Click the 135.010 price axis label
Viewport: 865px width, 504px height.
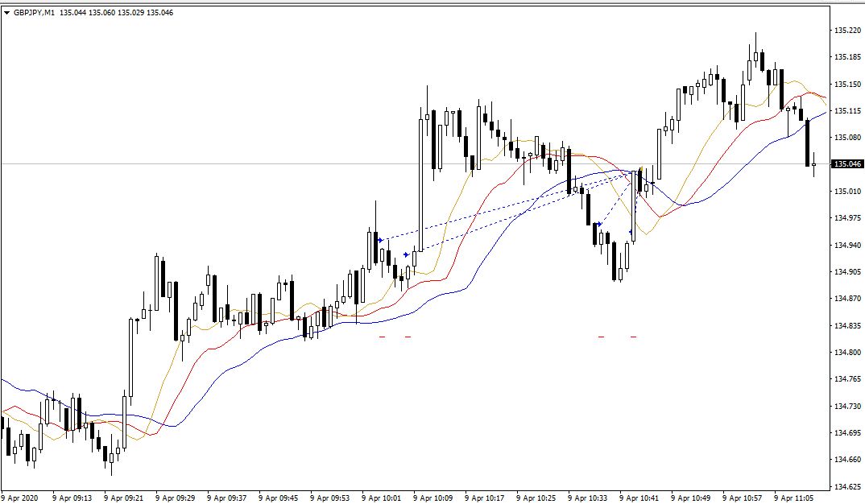click(x=848, y=192)
